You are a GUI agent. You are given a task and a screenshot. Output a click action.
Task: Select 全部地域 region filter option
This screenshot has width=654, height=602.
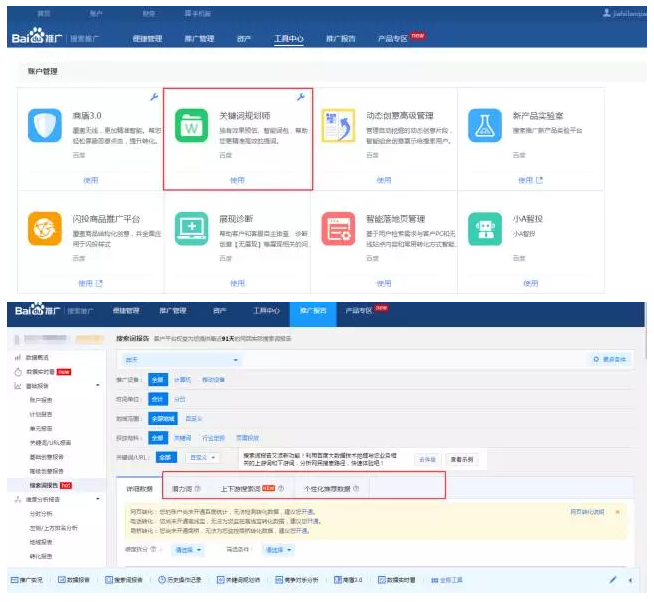pyautogui.click(x=163, y=418)
